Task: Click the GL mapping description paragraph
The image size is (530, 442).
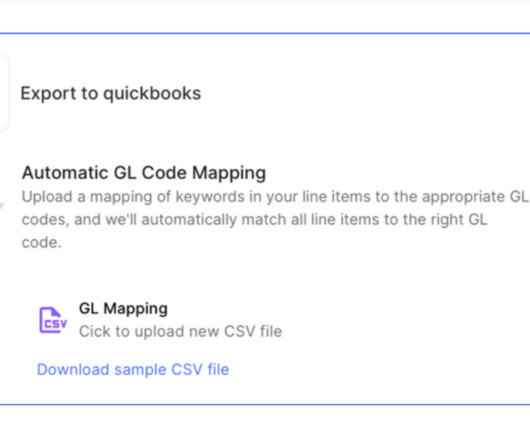Action: 275,220
